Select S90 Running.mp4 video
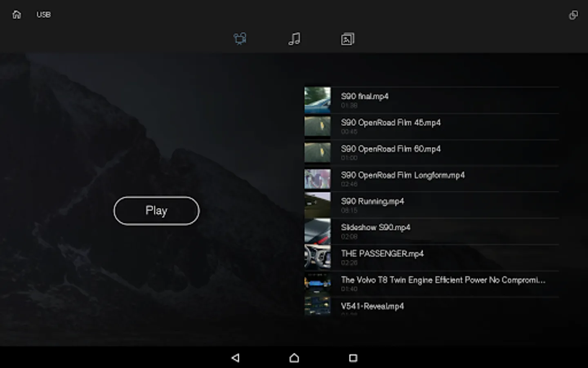Screen dimensions: 588x368 click(x=372, y=201)
